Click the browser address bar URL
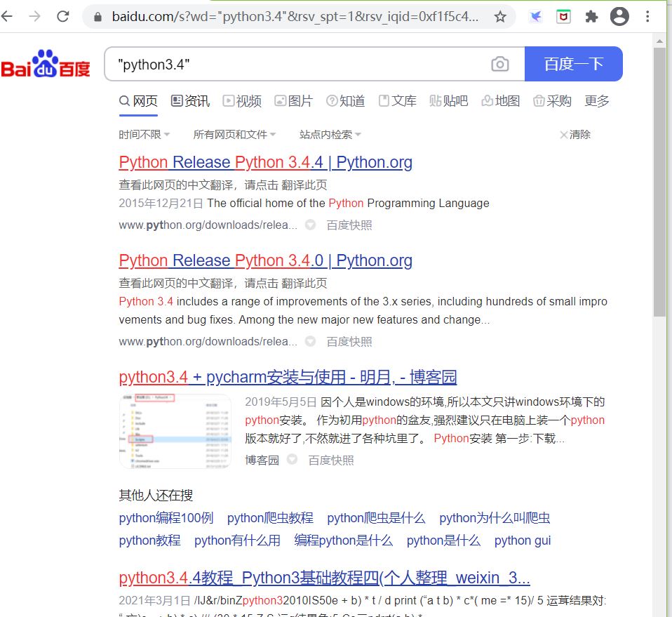Viewport: 672px width, 617px height. [x=295, y=17]
